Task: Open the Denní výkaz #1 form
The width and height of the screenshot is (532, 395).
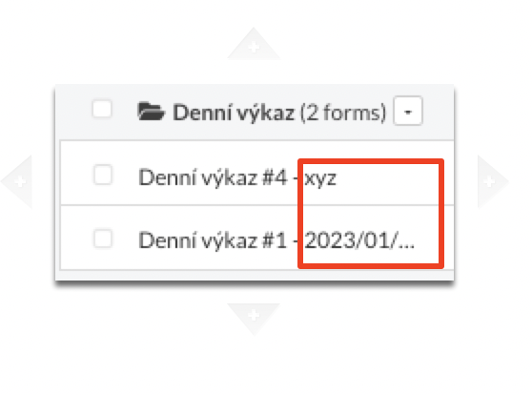Action: click(x=276, y=240)
